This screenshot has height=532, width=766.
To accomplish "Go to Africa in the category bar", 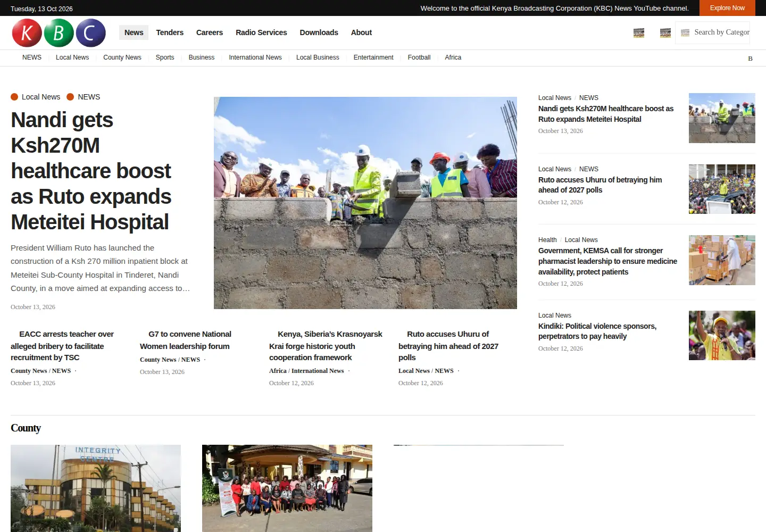I will click(x=453, y=57).
